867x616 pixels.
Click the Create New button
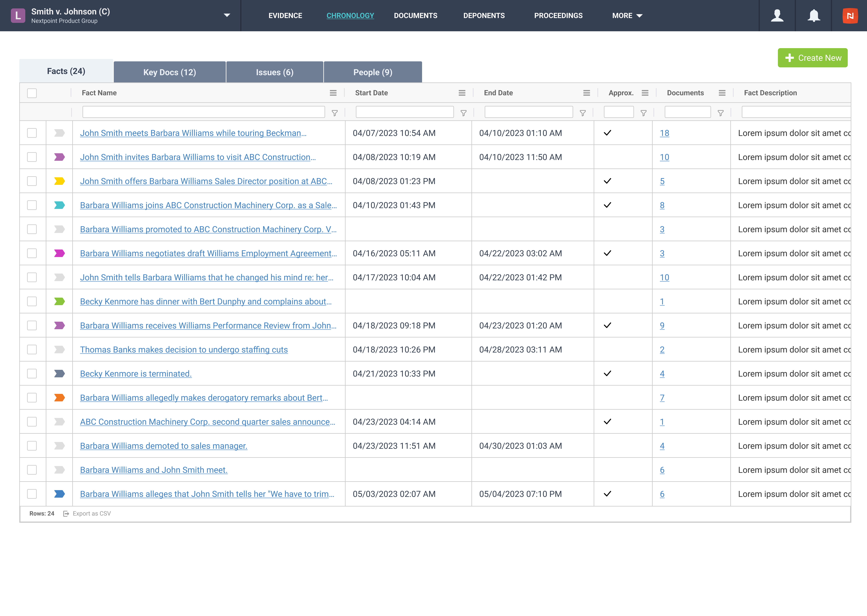point(812,58)
